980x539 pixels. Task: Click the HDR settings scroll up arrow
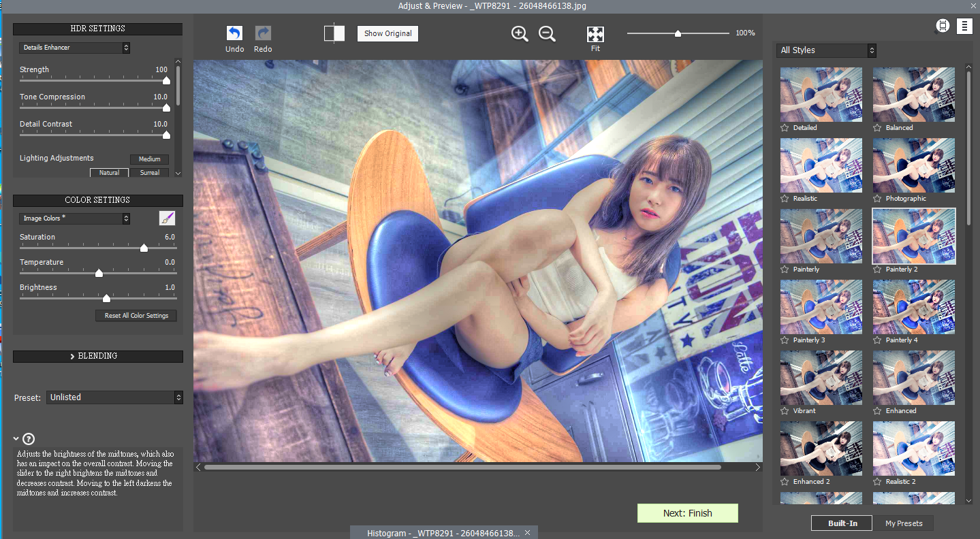click(178, 61)
